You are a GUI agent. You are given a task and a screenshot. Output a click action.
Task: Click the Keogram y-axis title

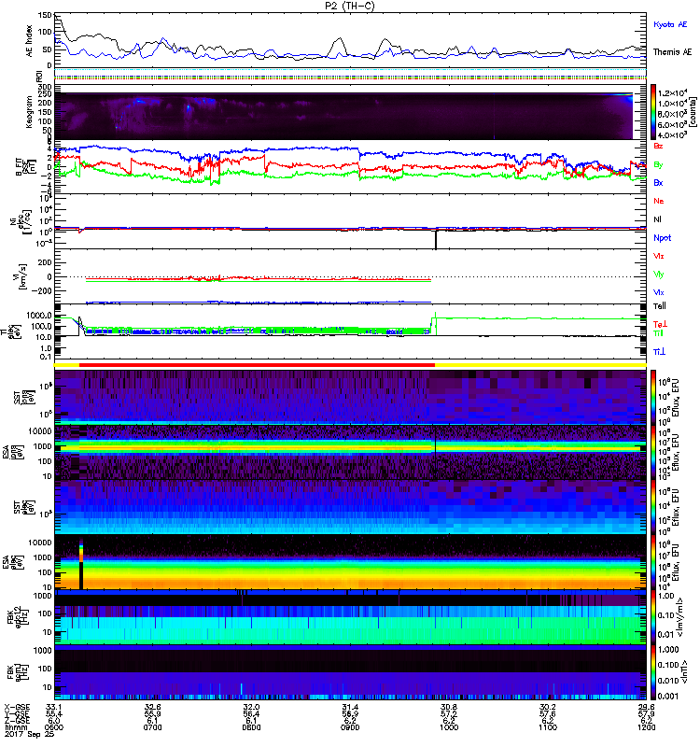tap(29, 112)
